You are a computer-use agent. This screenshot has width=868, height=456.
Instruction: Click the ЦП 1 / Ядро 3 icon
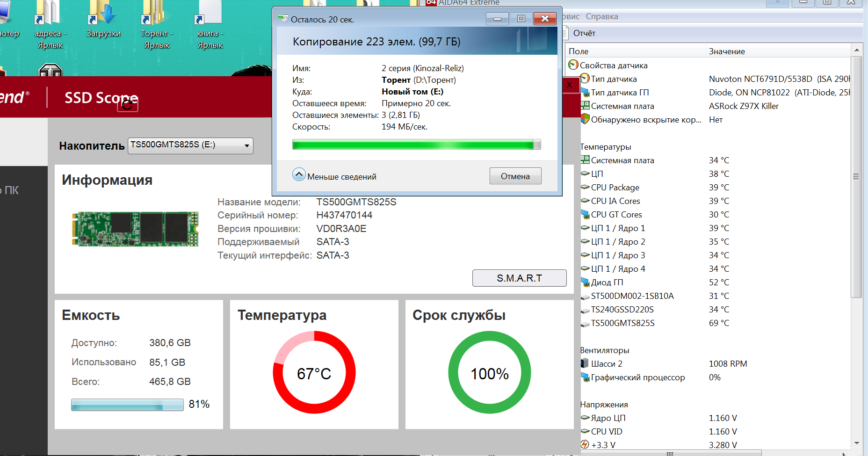pos(585,255)
